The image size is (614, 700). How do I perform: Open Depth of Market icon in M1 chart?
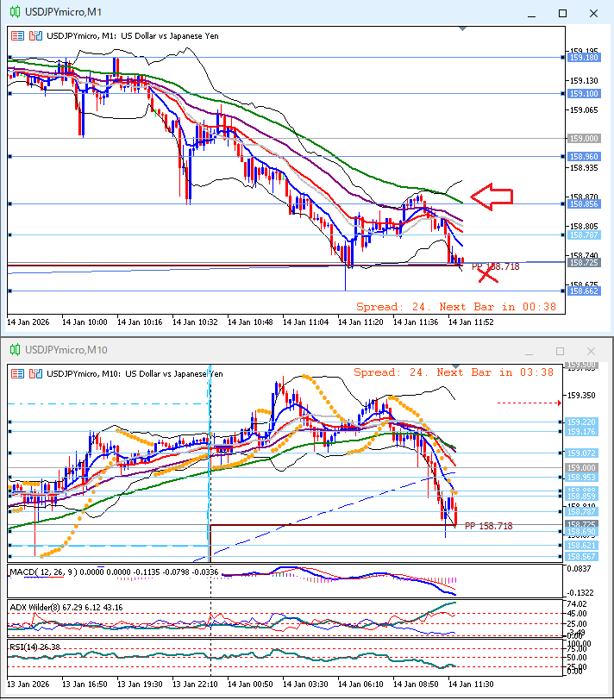34,36
